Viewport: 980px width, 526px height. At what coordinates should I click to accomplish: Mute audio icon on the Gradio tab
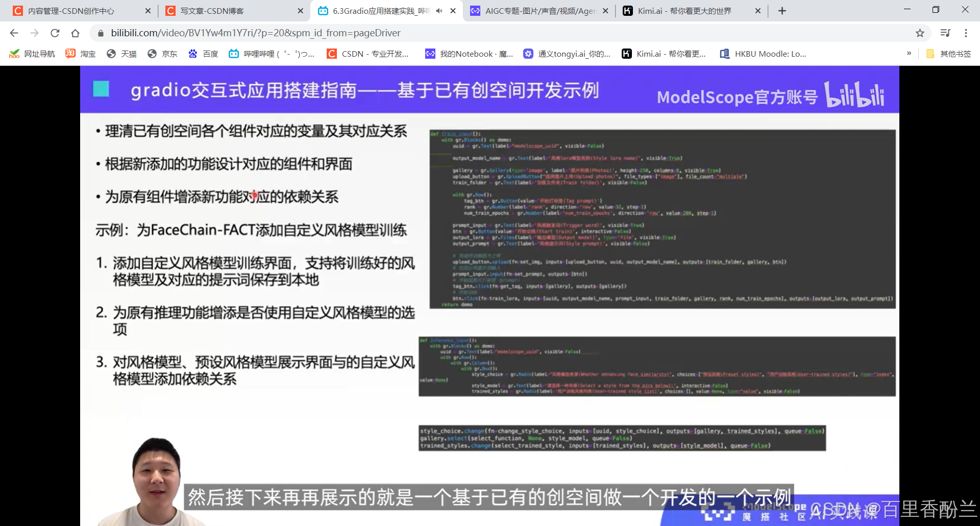click(439, 11)
